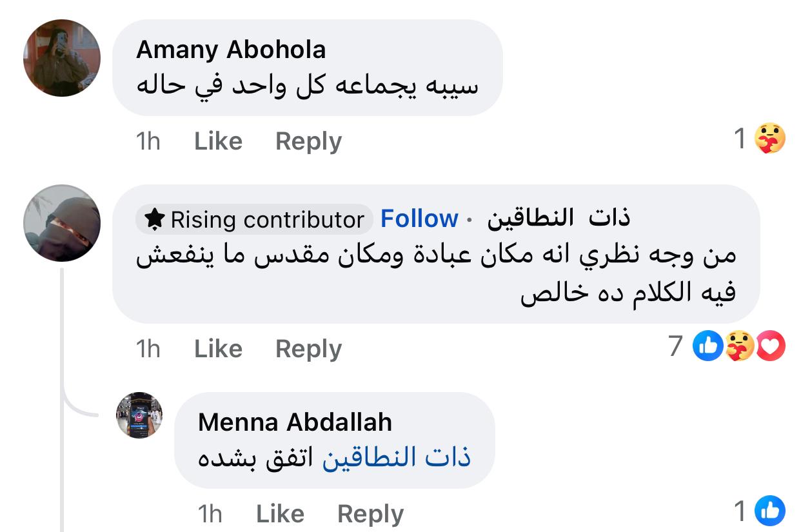Image resolution: width=801 pixels, height=532 pixels.
Task: Open Amany Abohola's profile name link
Action: click(231, 50)
